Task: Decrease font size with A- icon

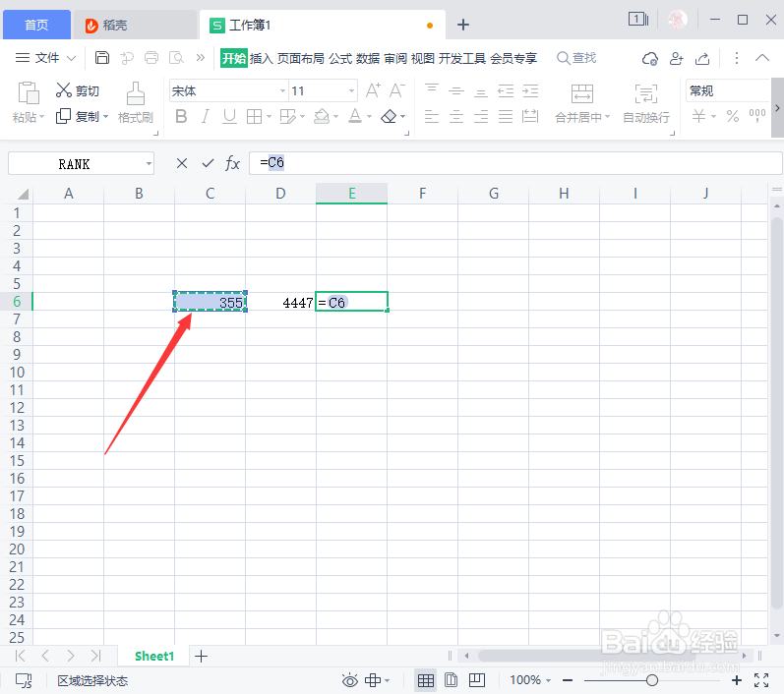Action: (396, 90)
